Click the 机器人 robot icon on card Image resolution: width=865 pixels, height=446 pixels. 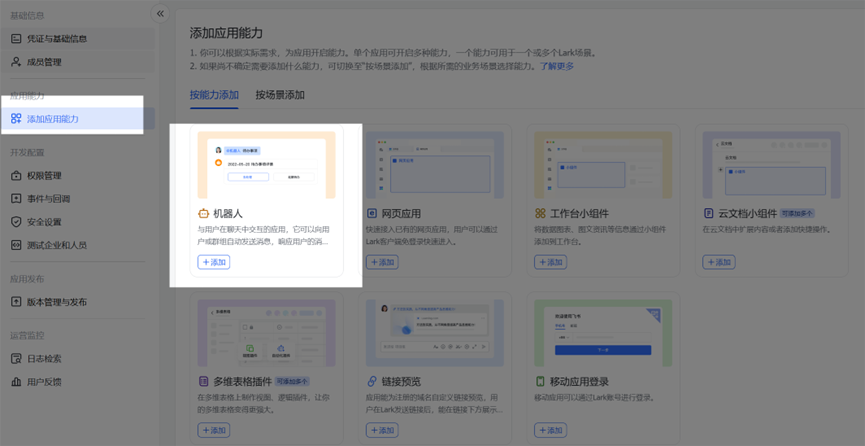click(x=203, y=214)
